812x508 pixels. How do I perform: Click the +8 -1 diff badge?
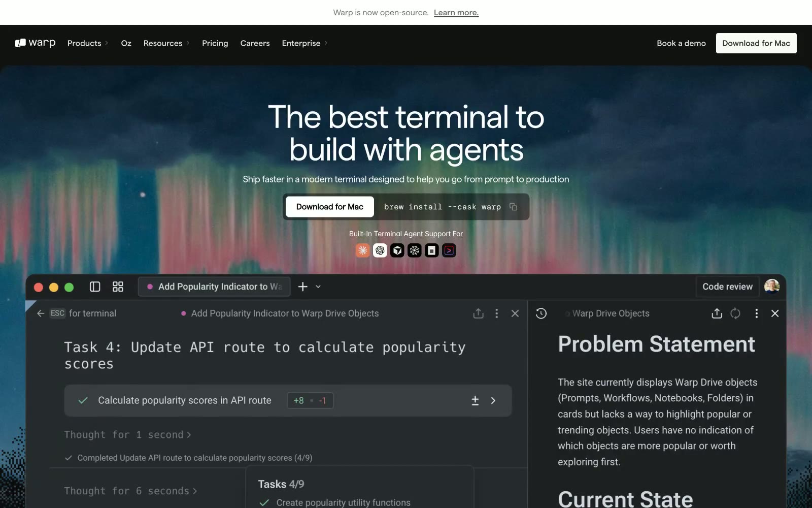pyautogui.click(x=310, y=400)
